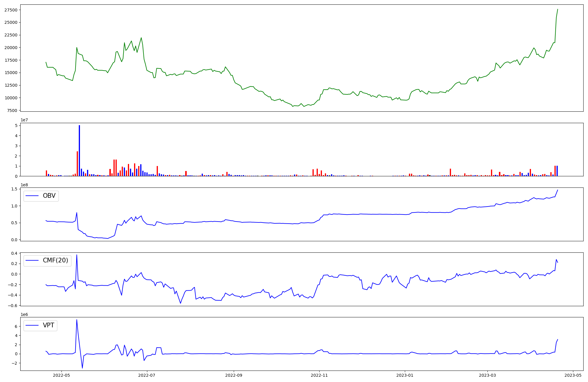Click the 2022-09 date tick label
This screenshot has height=382, width=588.
pos(234,375)
